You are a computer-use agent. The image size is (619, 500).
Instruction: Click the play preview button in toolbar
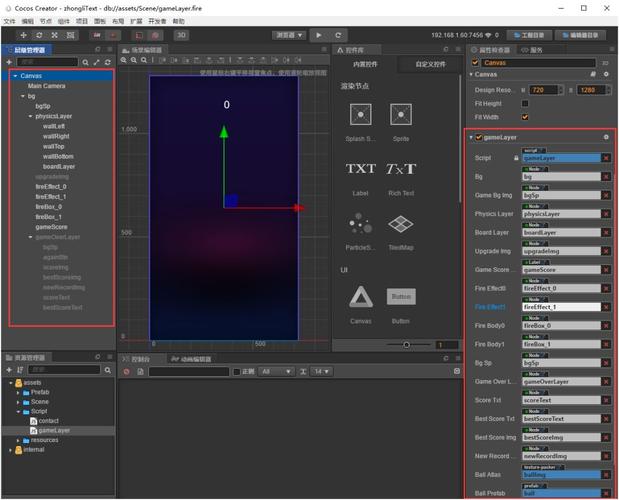click(x=320, y=34)
